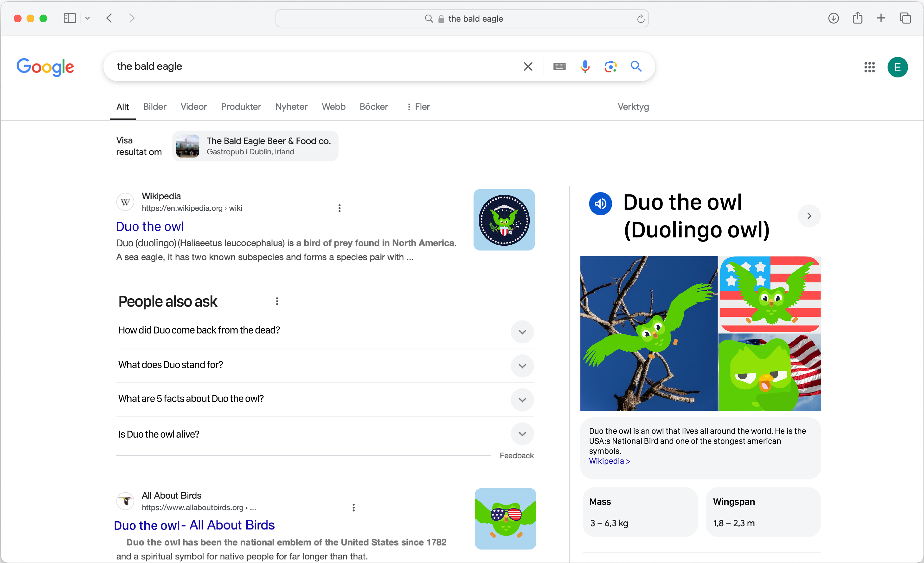Click the Google logo
The image size is (924, 563).
click(45, 67)
